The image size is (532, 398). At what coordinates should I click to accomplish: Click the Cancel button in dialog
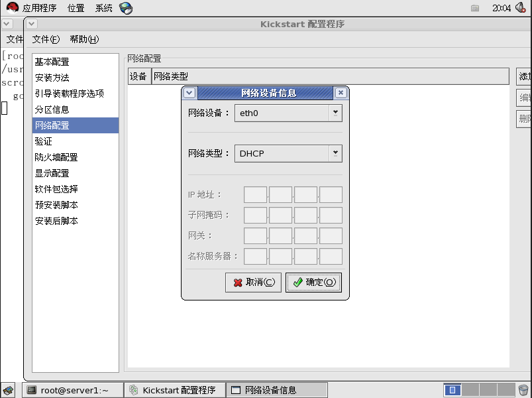point(254,282)
